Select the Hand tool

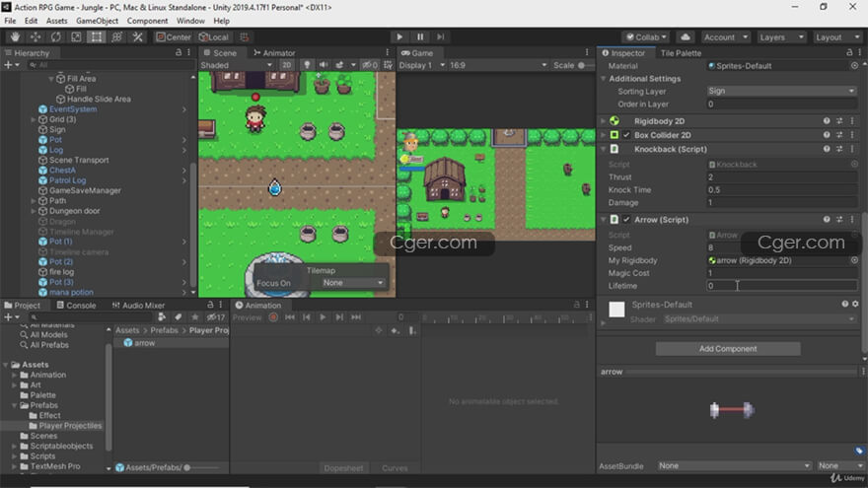click(x=15, y=37)
